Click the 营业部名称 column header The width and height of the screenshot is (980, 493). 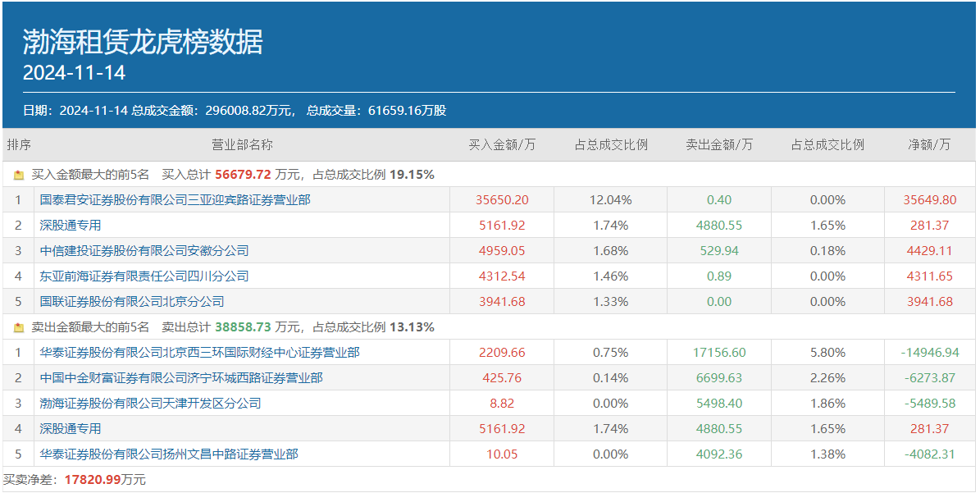(242, 145)
